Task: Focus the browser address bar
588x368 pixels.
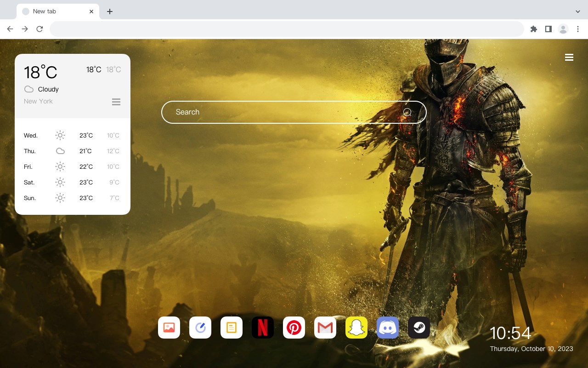Action: [x=287, y=29]
